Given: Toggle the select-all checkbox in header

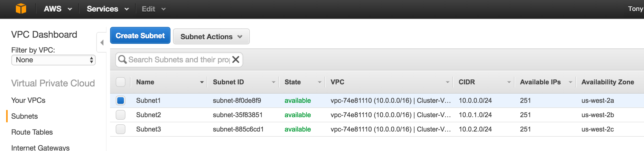Looking at the screenshot, I should [121, 82].
